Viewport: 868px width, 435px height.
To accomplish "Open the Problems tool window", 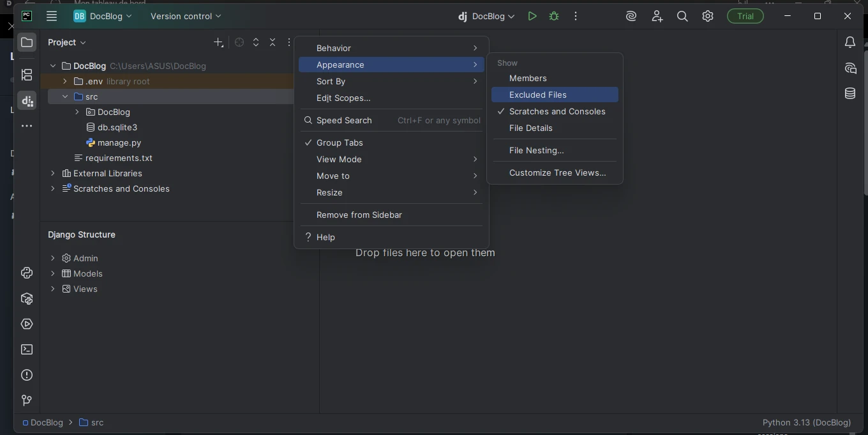I will point(27,375).
